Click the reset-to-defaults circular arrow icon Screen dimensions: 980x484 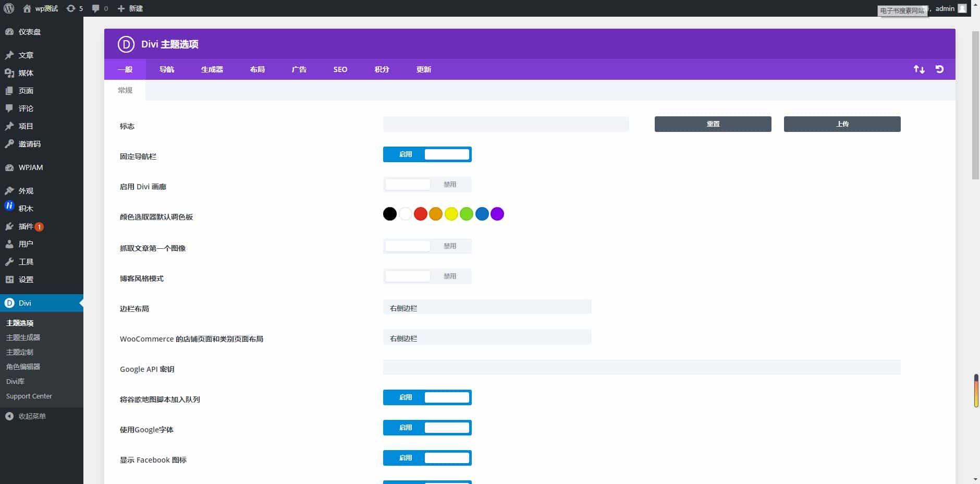tap(939, 69)
